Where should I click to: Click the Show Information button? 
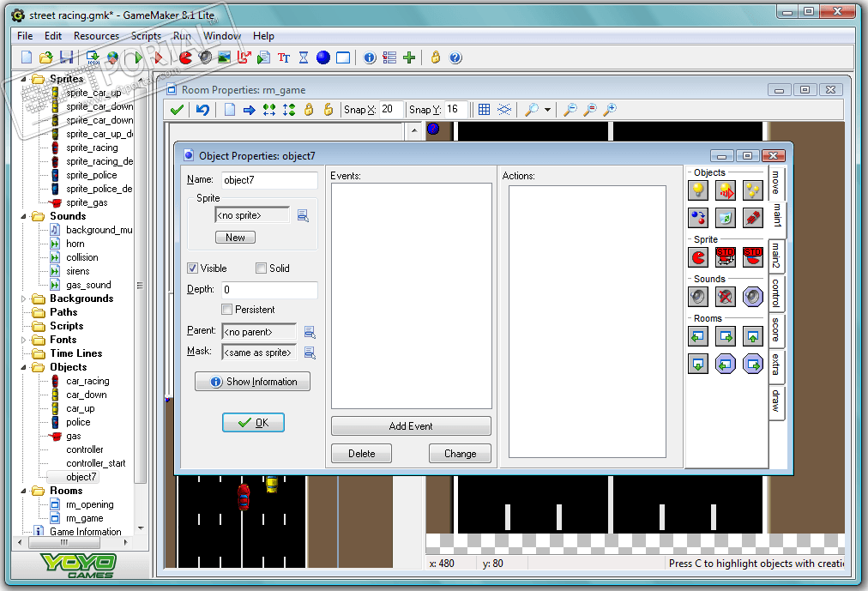[252, 382]
